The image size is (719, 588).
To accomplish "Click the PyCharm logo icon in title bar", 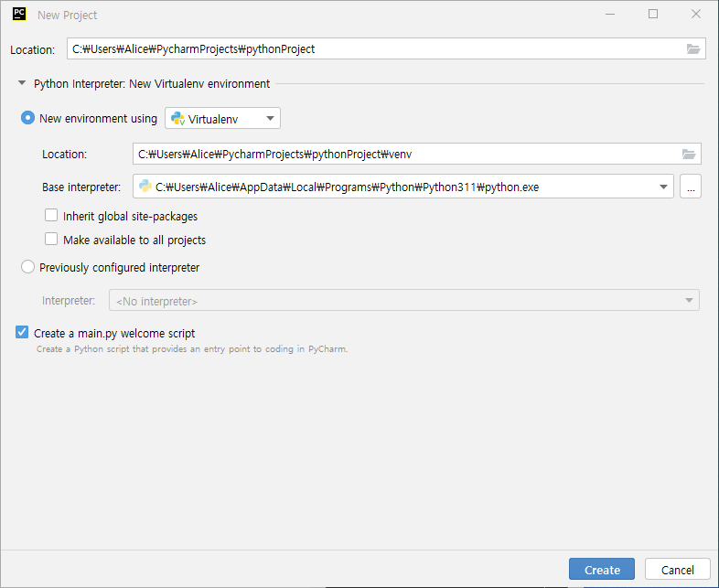I will 19,15.
